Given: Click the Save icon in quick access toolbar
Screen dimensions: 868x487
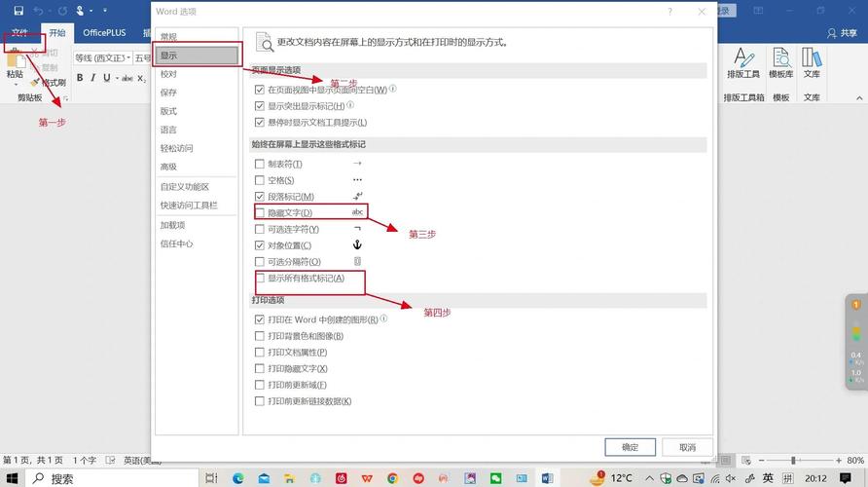Looking at the screenshot, I should coord(18,11).
